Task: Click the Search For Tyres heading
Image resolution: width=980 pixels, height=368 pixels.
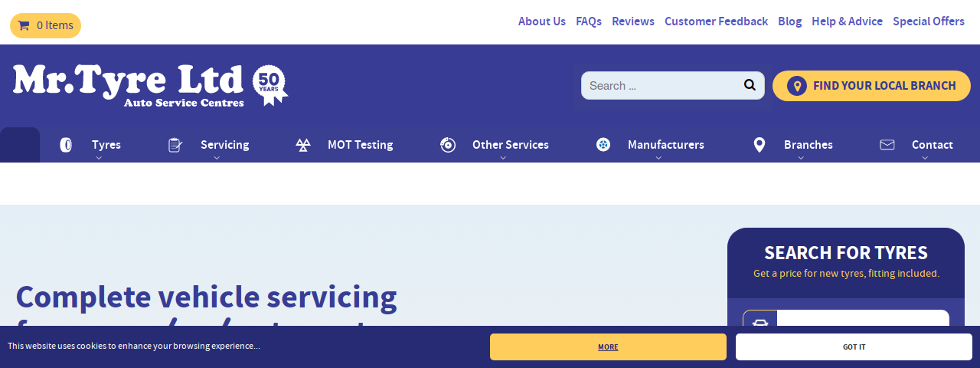Action: 846,253
